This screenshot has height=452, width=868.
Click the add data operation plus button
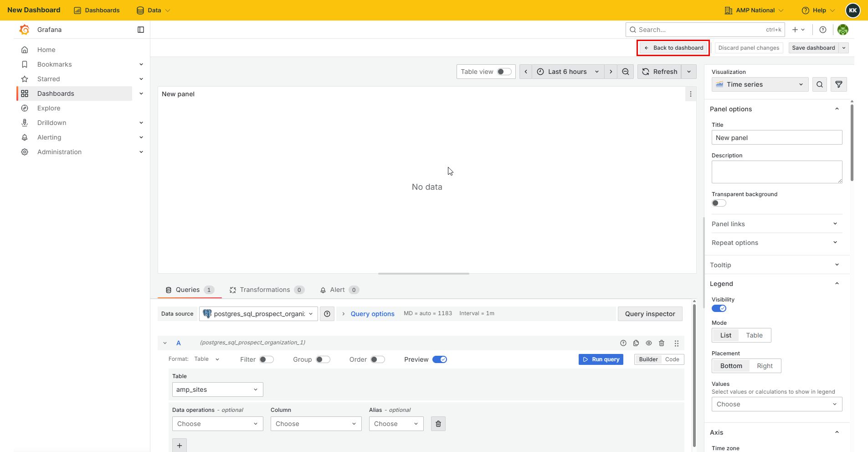click(x=180, y=446)
